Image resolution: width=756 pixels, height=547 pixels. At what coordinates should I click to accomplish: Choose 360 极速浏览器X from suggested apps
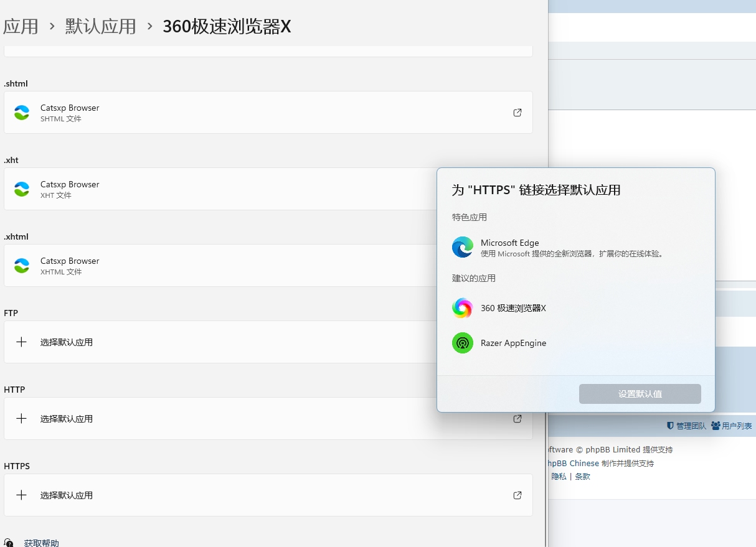coord(576,308)
